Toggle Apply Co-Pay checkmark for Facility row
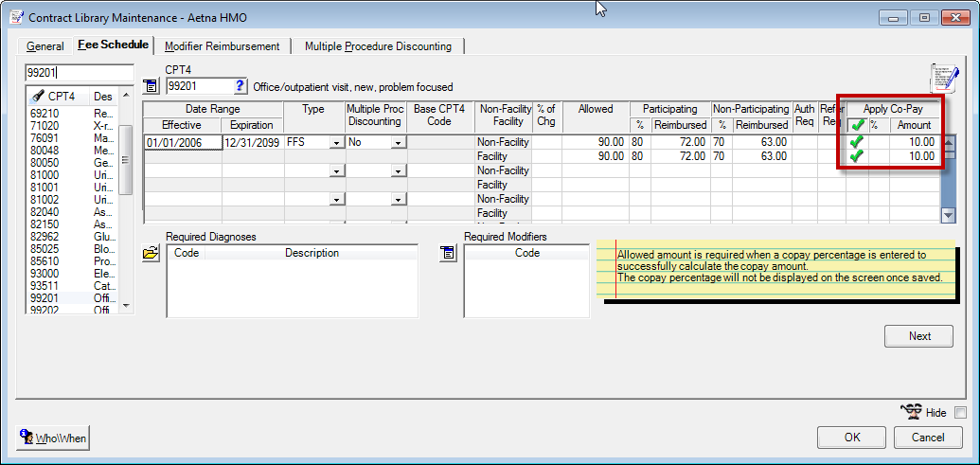Image resolution: width=980 pixels, height=465 pixels. (857, 156)
